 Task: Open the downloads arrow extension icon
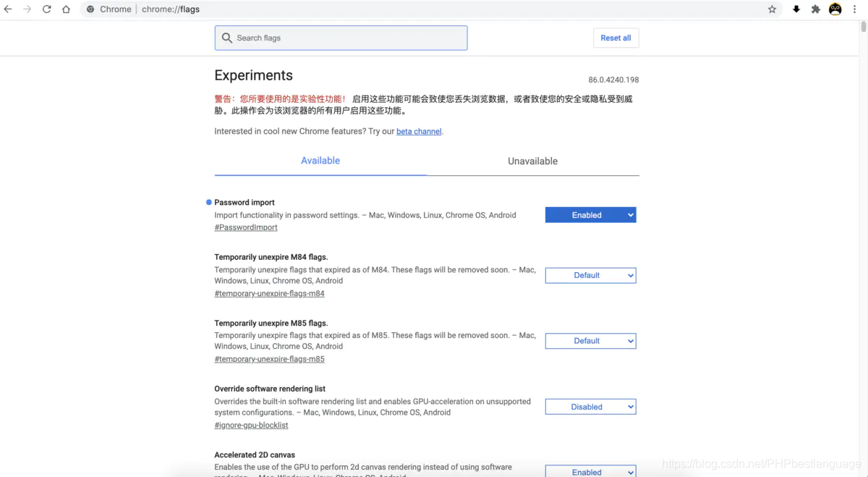[x=796, y=9]
